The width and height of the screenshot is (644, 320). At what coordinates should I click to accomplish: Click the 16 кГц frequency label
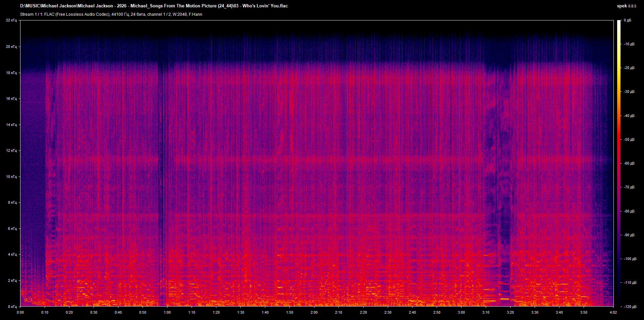pos(11,99)
